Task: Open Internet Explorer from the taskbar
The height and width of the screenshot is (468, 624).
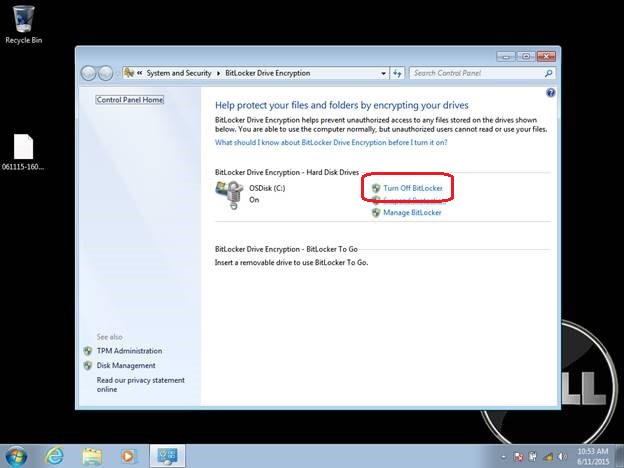Action: click(x=53, y=456)
